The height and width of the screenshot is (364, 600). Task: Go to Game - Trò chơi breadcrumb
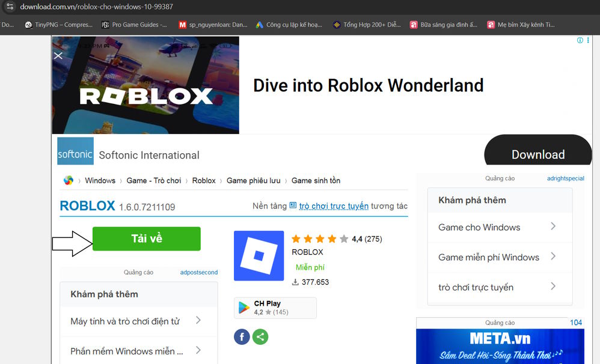pos(154,180)
